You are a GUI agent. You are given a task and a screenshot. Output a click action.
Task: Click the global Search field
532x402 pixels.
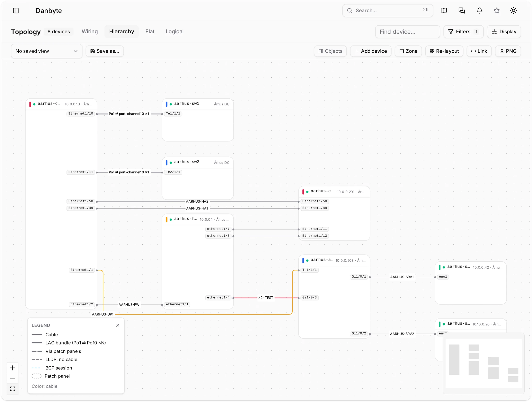point(388,11)
